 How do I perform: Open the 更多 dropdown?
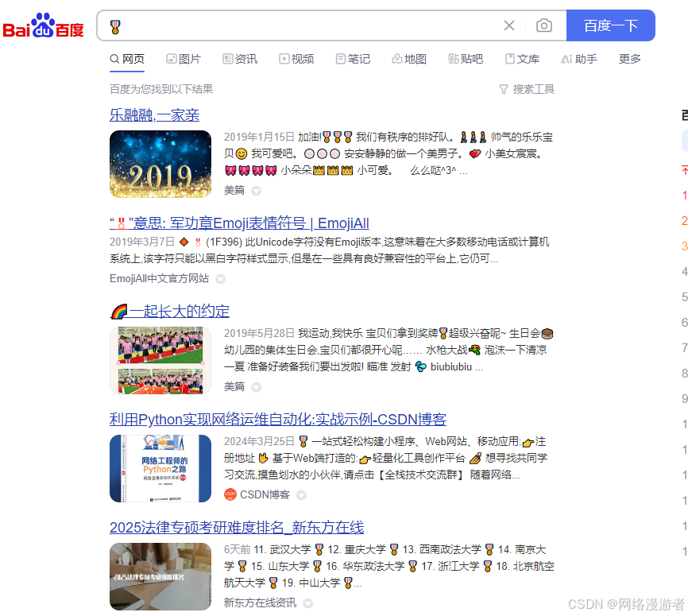[x=628, y=59]
